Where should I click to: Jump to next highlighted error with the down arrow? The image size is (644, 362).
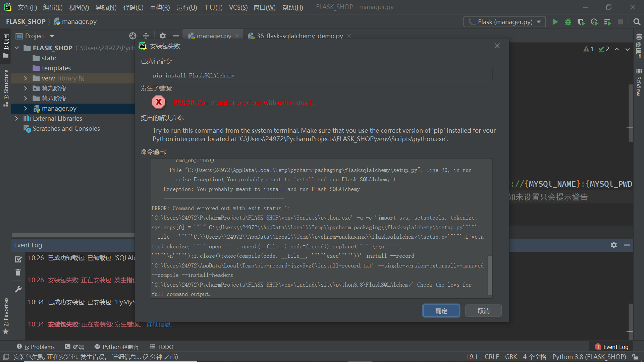(x=627, y=49)
